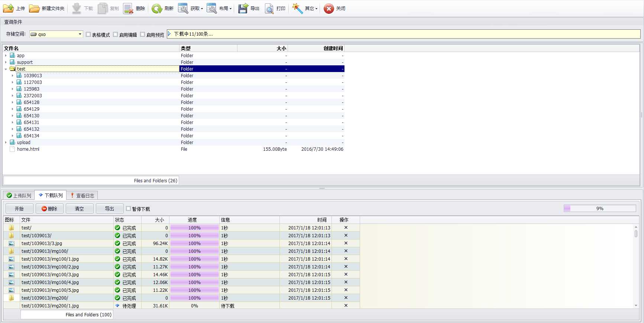Remove test/1039013/3.jpg using its X icon
Viewport: 644px width, 323px height.
coord(346,243)
